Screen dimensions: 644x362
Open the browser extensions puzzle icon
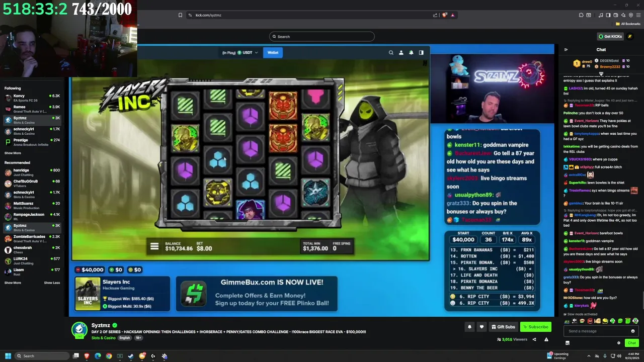(581, 15)
